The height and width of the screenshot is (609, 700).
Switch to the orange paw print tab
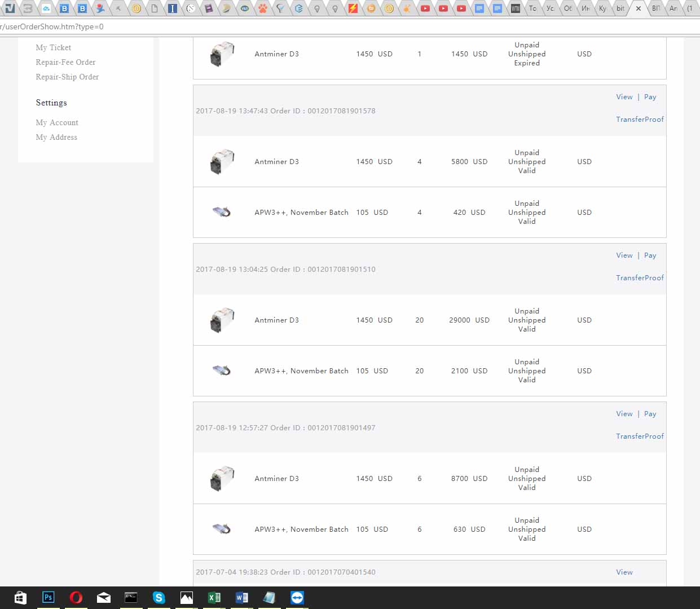(x=262, y=8)
